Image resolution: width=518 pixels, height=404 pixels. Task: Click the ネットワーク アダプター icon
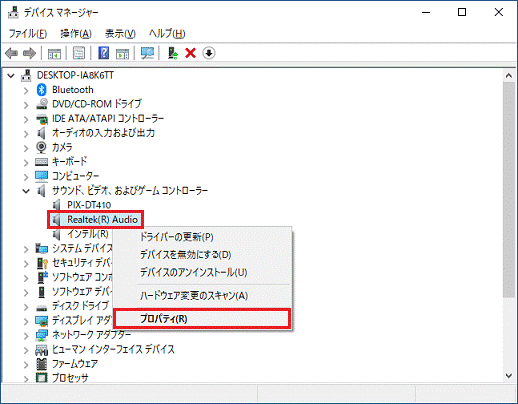[42, 335]
